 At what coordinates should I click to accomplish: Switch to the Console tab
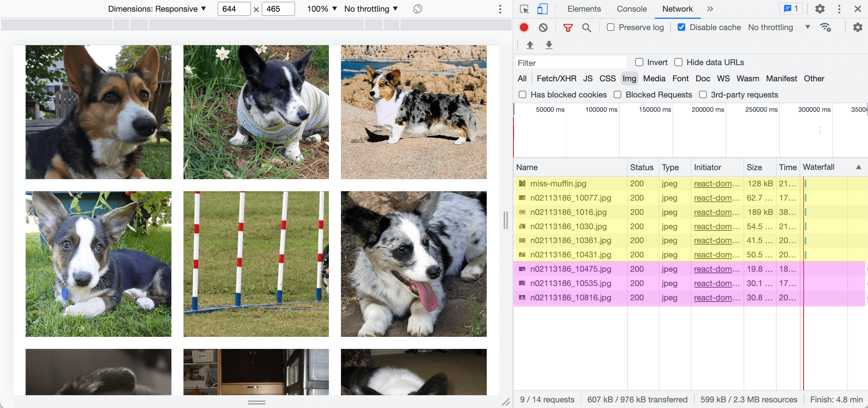(x=632, y=9)
